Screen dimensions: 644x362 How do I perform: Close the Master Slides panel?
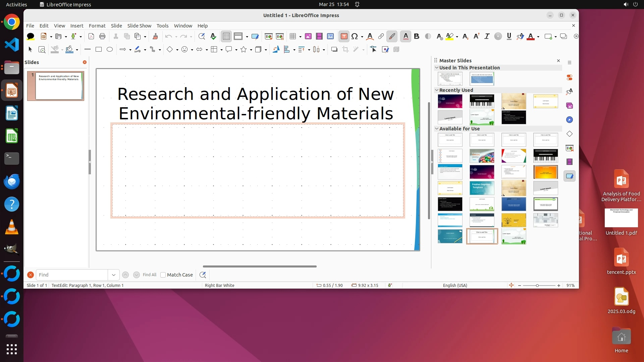pos(558,61)
